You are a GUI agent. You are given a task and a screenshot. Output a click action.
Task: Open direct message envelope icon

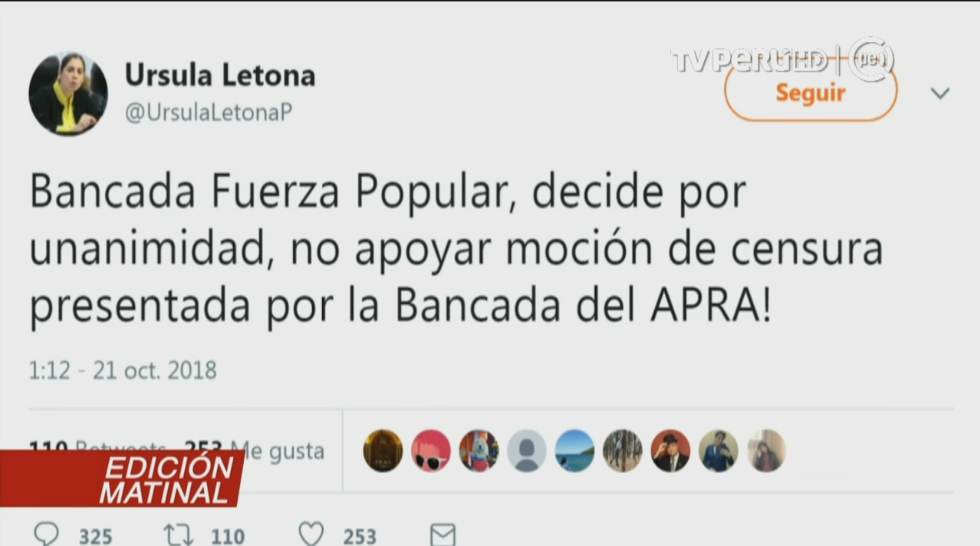[x=443, y=535]
